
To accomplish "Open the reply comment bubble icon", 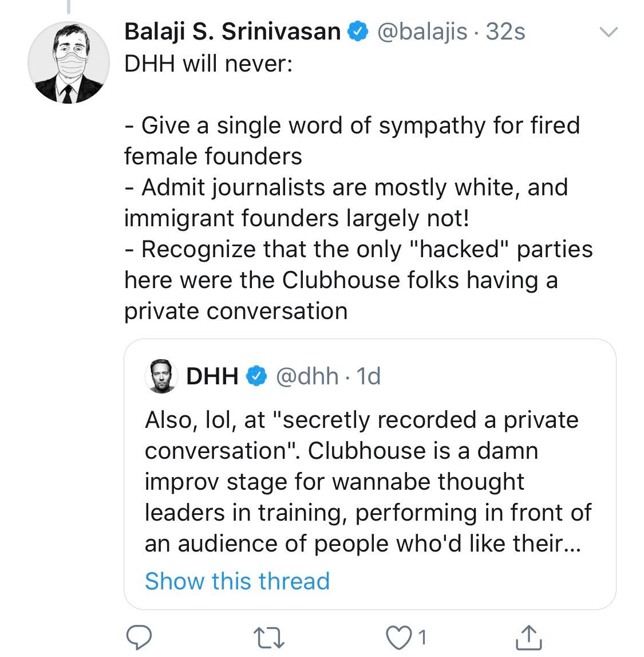I will (139, 638).
